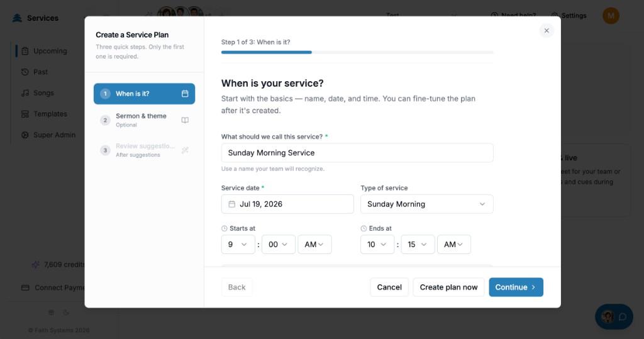Click the Continue button

tap(516, 287)
